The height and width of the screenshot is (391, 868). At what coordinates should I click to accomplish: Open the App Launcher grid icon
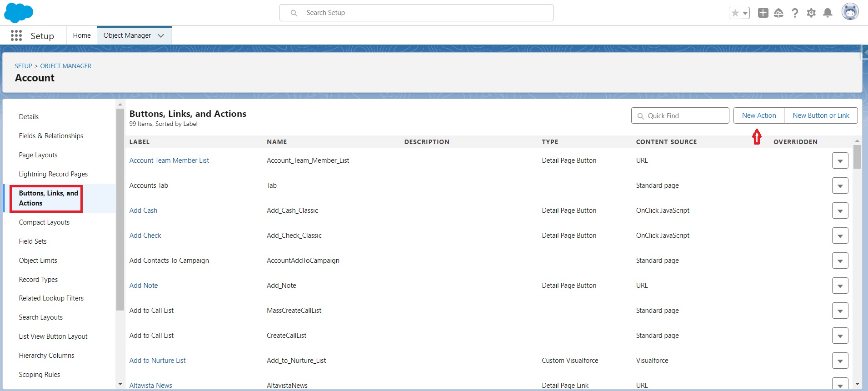tap(16, 35)
